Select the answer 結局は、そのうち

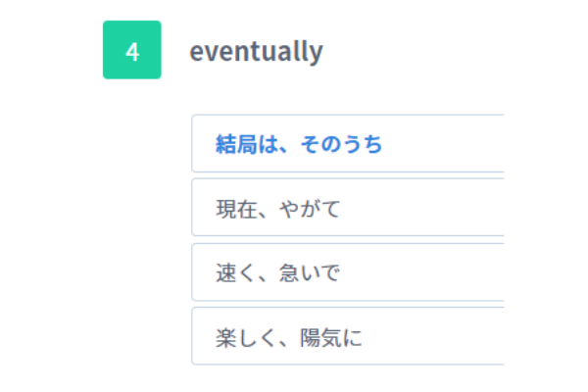coord(299,145)
